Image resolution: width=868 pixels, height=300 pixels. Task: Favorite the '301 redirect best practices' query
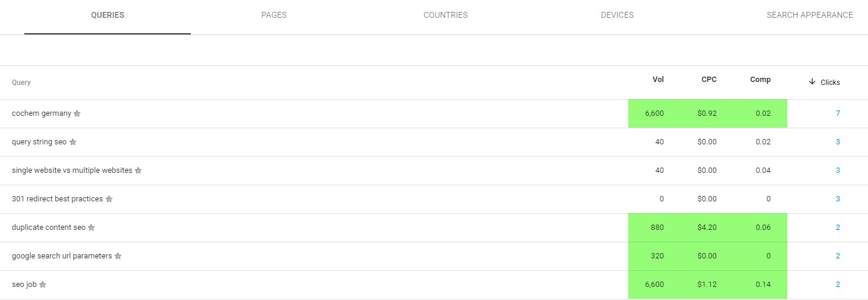tap(109, 199)
